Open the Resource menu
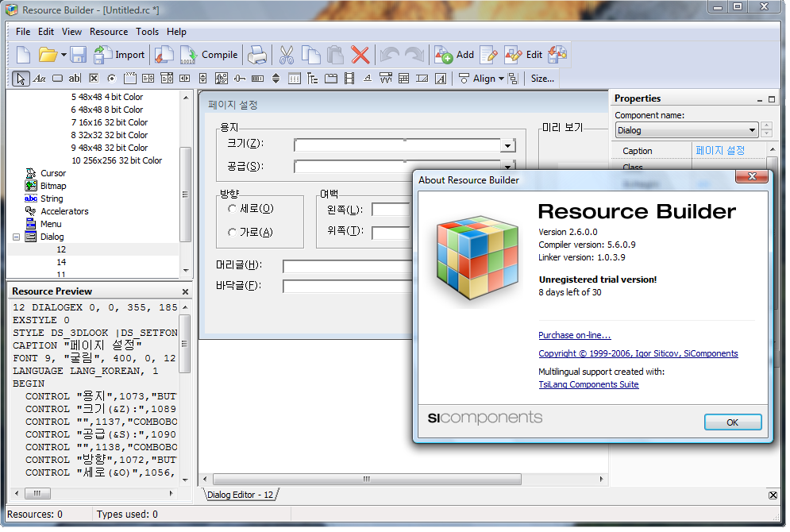Screen dimensions: 790x532 (x=109, y=32)
